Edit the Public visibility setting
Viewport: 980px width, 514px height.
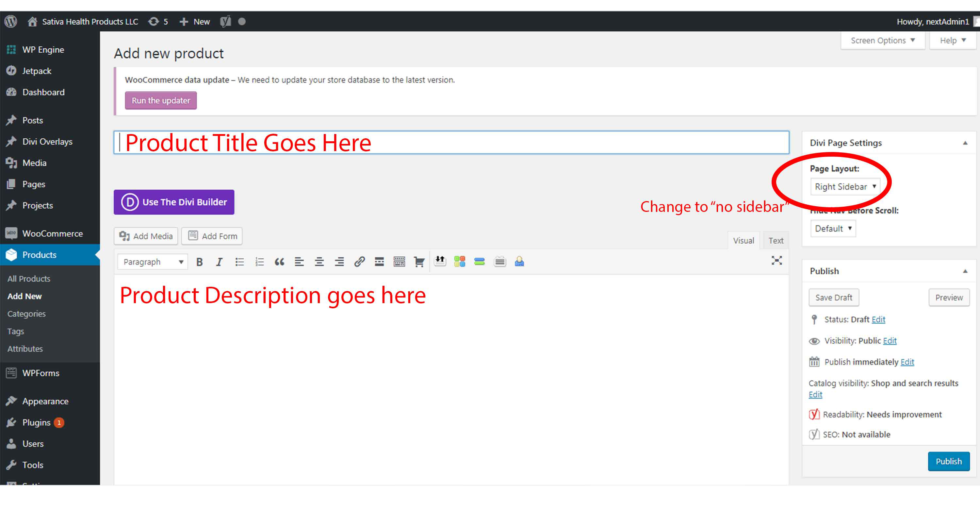click(890, 341)
